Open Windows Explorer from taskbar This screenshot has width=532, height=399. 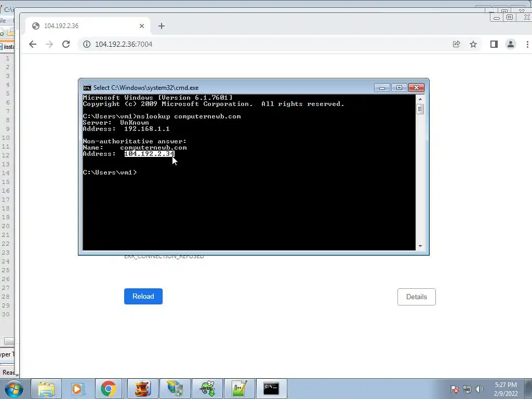[46, 389]
